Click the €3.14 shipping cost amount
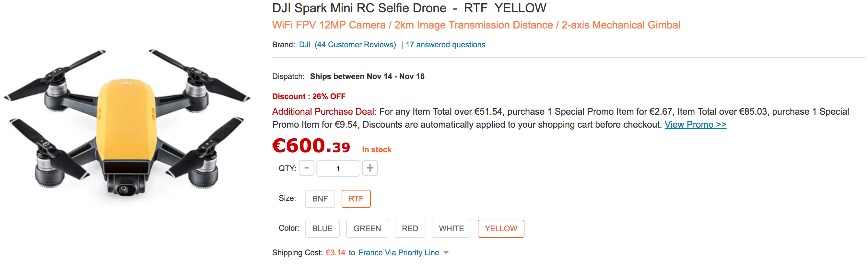This screenshot has height=265, width=868. click(x=335, y=253)
